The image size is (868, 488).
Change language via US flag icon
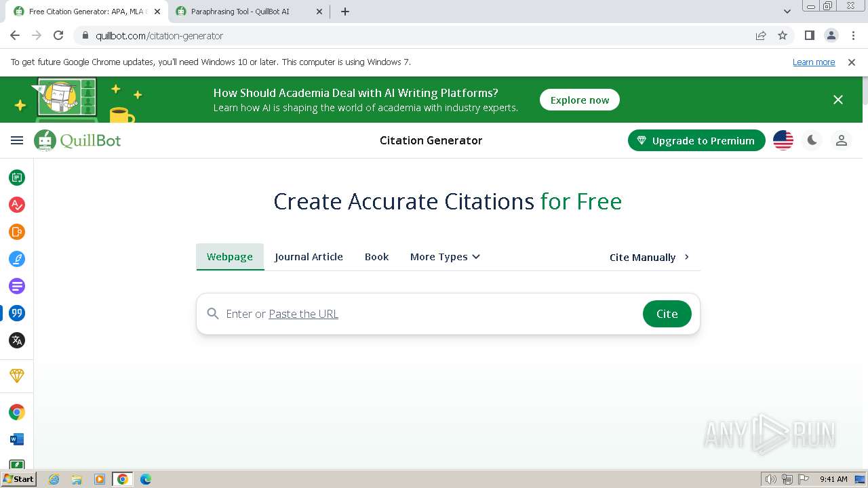783,140
